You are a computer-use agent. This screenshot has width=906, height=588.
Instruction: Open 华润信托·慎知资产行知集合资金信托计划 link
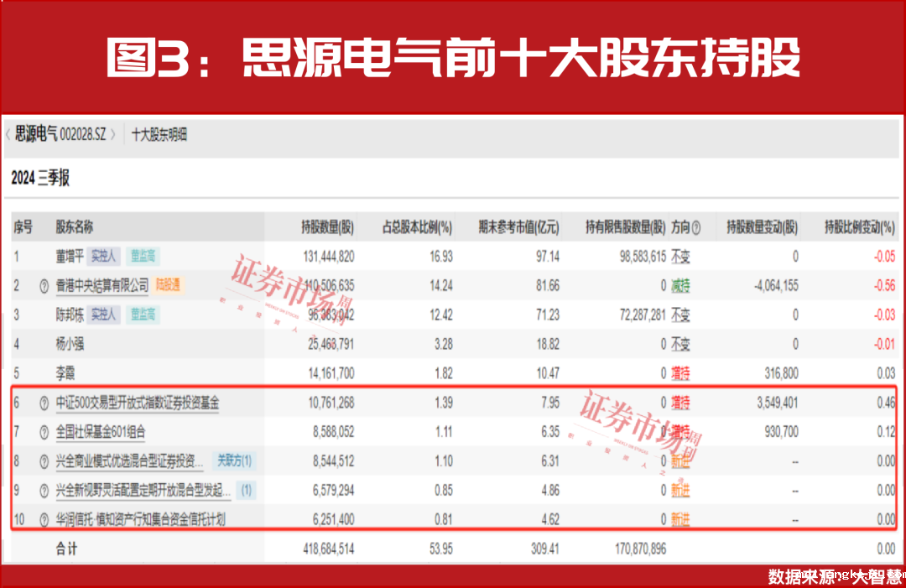coord(140,519)
